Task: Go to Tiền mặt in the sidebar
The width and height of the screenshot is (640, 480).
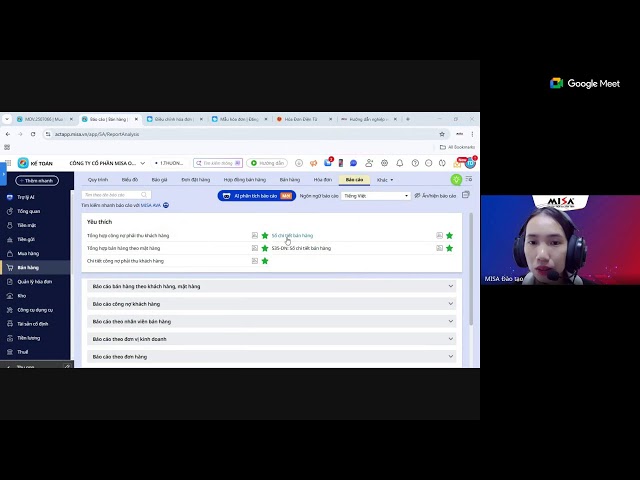Action: [26, 225]
